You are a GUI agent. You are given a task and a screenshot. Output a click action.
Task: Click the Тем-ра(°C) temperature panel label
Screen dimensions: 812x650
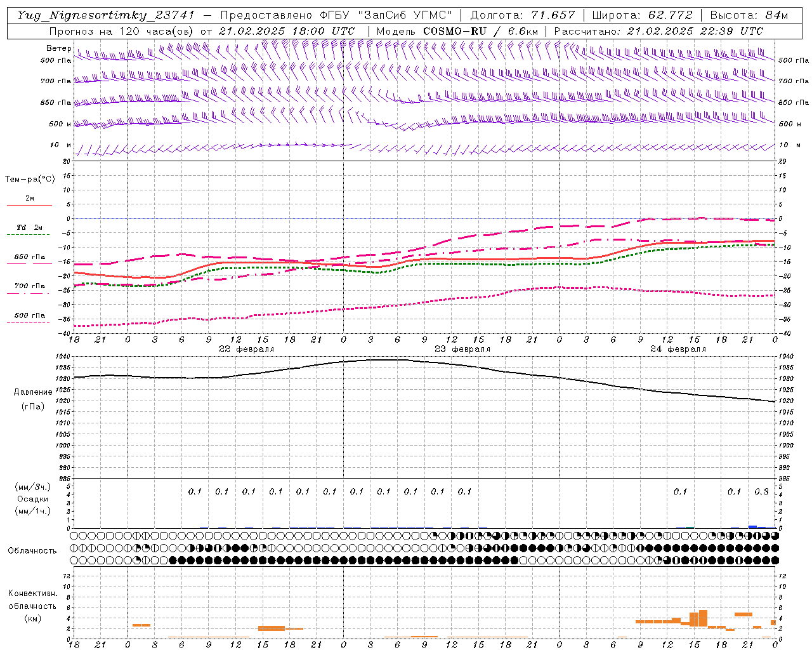pos(30,180)
